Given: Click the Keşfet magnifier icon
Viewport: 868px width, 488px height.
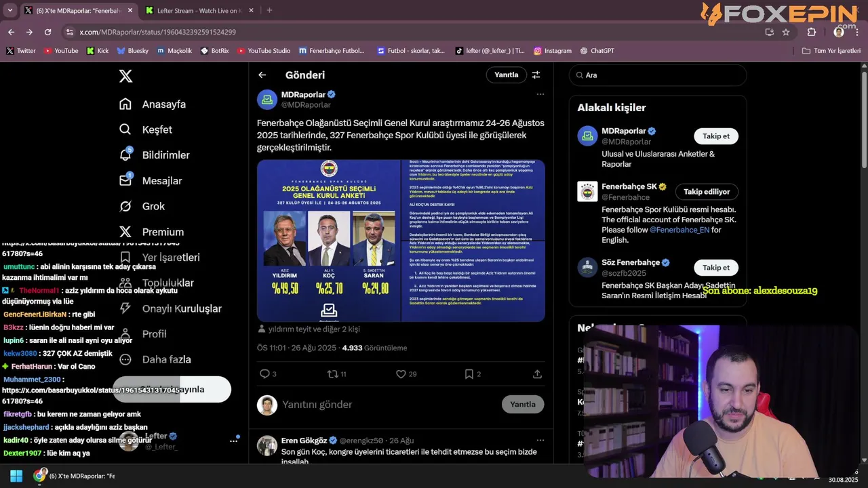Looking at the screenshot, I should tap(125, 129).
